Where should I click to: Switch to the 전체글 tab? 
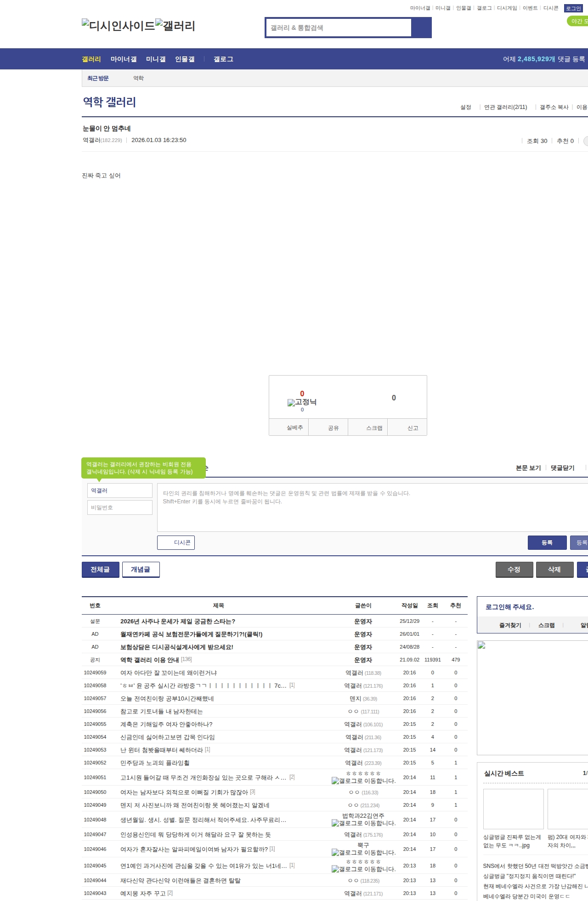pyautogui.click(x=100, y=570)
